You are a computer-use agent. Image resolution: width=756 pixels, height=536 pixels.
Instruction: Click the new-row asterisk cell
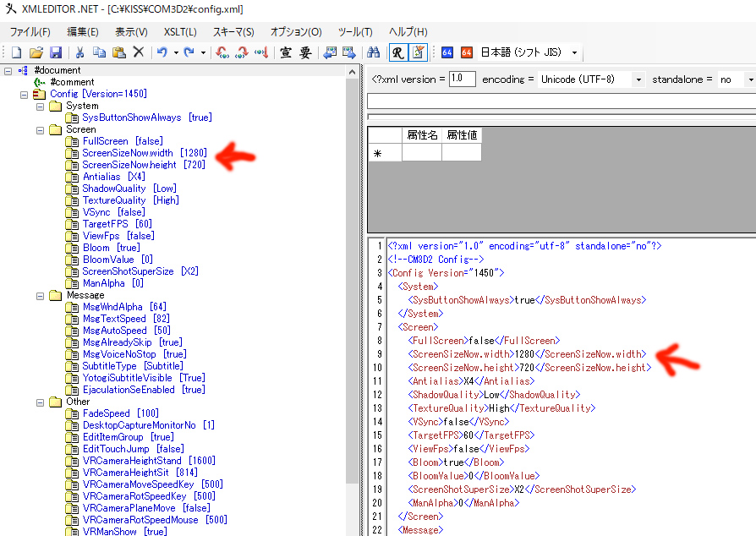point(384,153)
